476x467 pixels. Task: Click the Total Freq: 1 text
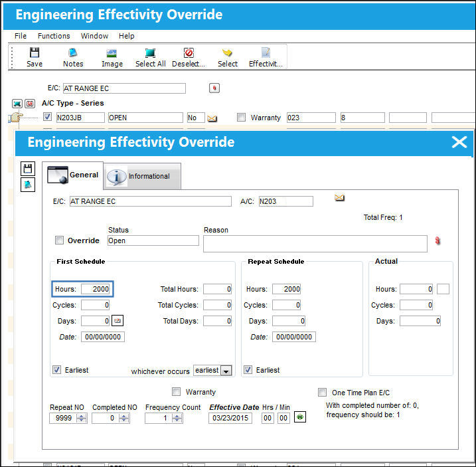[x=383, y=217]
